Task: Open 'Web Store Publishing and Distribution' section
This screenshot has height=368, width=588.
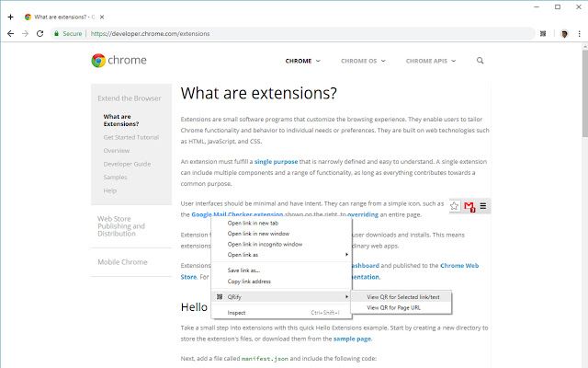Action: click(x=121, y=226)
